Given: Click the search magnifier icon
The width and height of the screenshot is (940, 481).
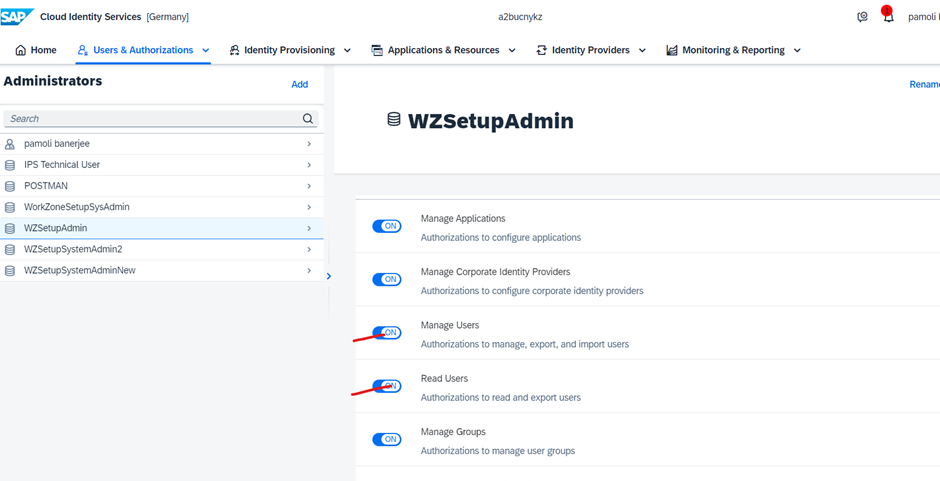Looking at the screenshot, I should coord(308,119).
